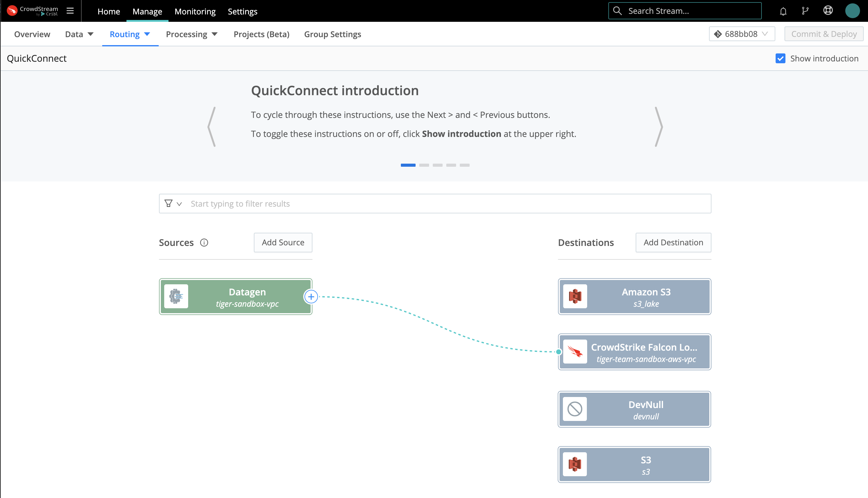868x498 pixels.
Task: Click the help lifebuoy icon
Action: [x=828, y=11]
